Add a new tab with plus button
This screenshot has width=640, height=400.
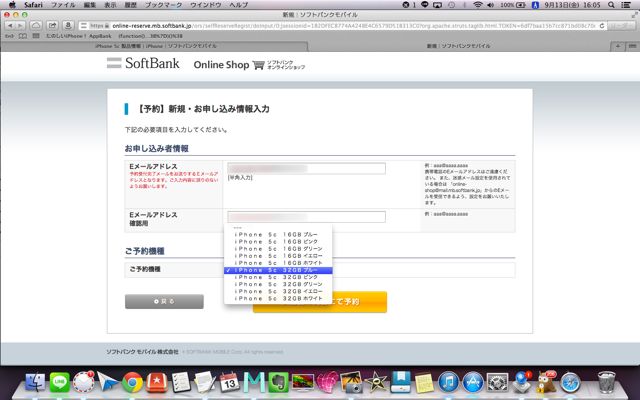click(618, 46)
